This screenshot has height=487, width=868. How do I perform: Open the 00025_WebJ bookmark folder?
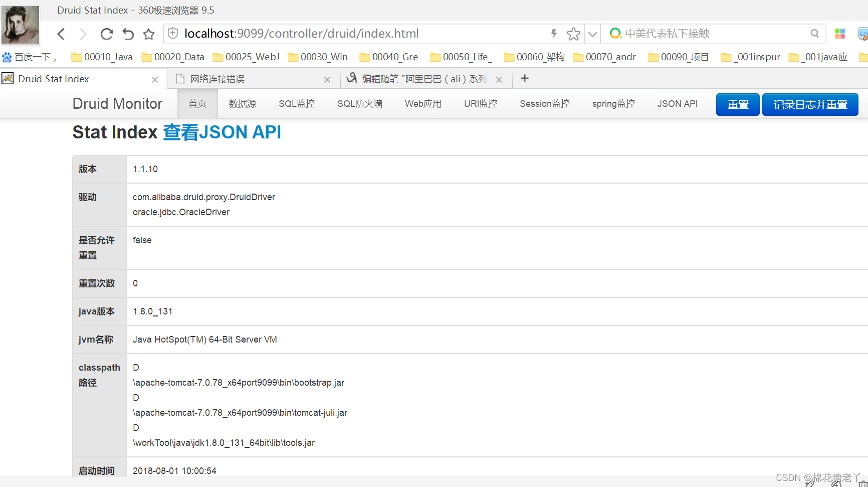coord(246,57)
